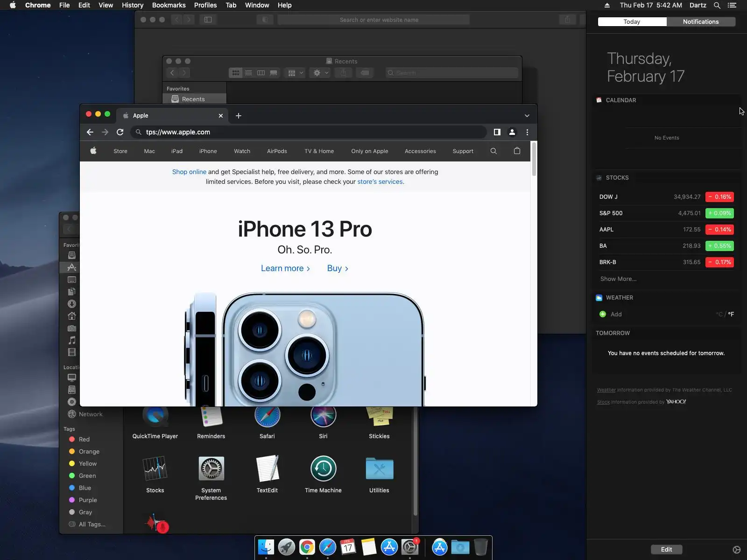Click the Search field in Recents window

coord(452,73)
